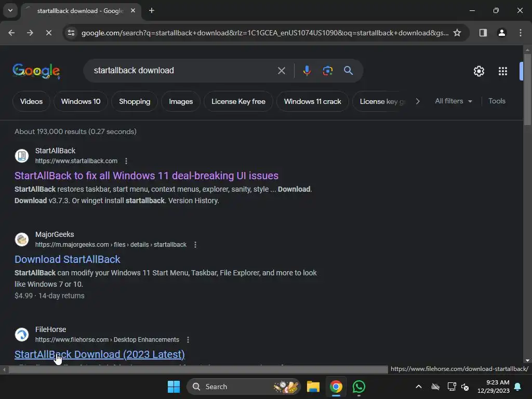This screenshot has width=532, height=399.
Task: Open Chrome side panel
Action: pyautogui.click(x=483, y=33)
